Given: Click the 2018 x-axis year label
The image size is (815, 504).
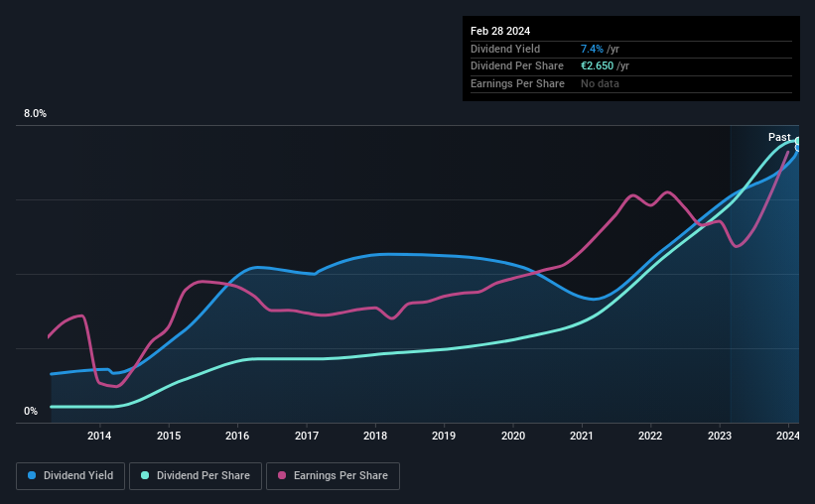Looking at the screenshot, I should coord(375,436).
